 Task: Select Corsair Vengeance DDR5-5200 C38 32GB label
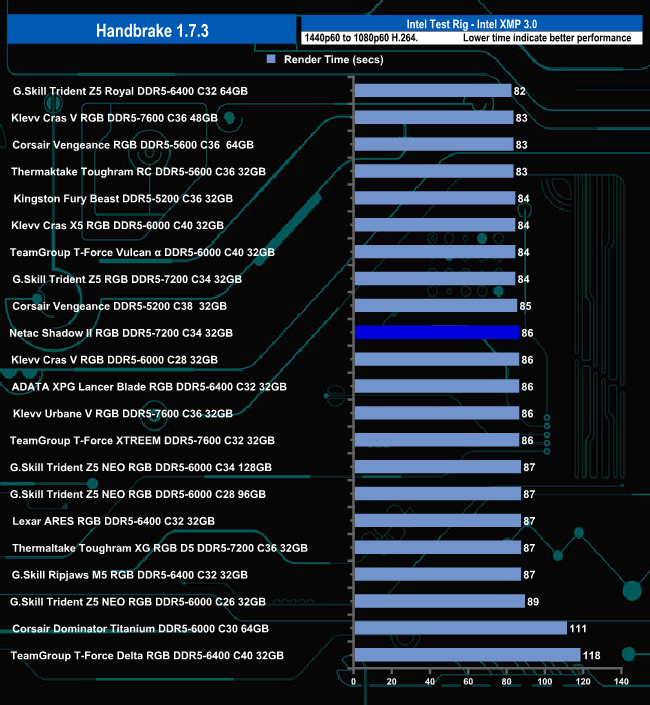pyautogui.click(x=120, y=306)
